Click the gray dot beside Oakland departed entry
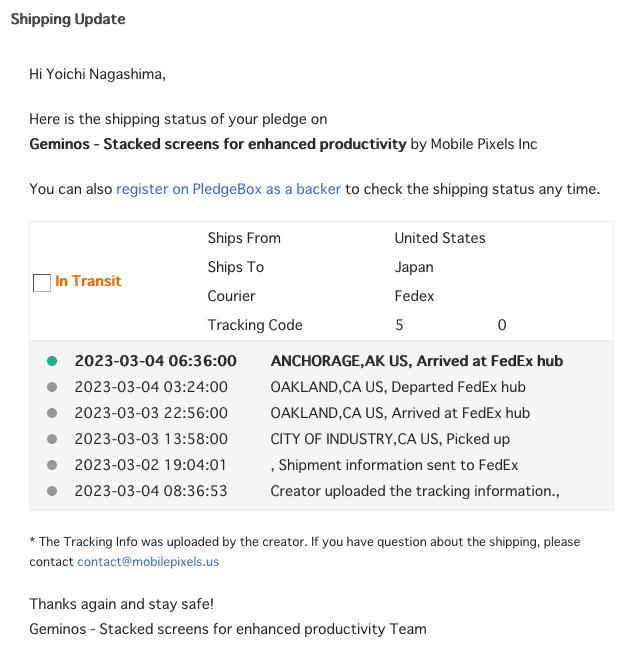This screenshot has width=620, height=645. tap(52, 387)
